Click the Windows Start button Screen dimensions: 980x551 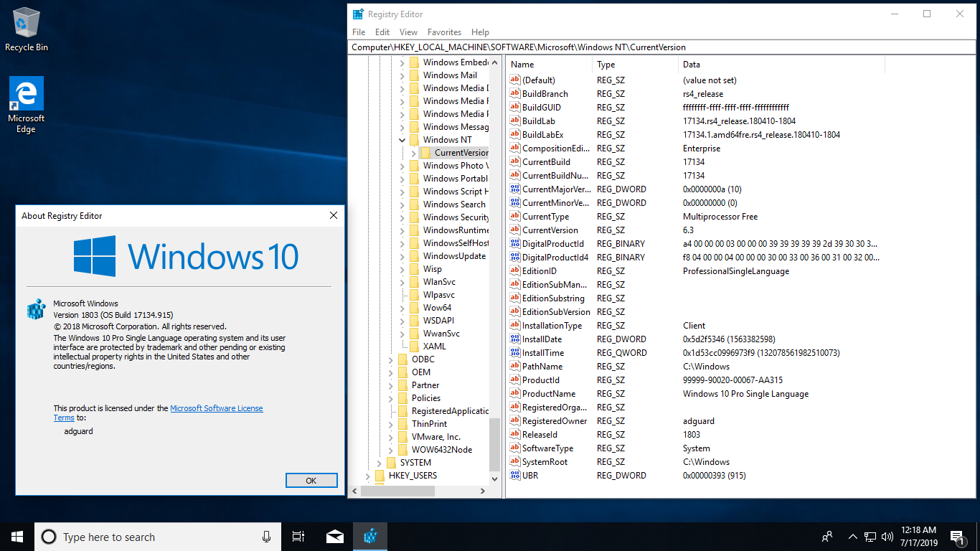tap(17, 537)
